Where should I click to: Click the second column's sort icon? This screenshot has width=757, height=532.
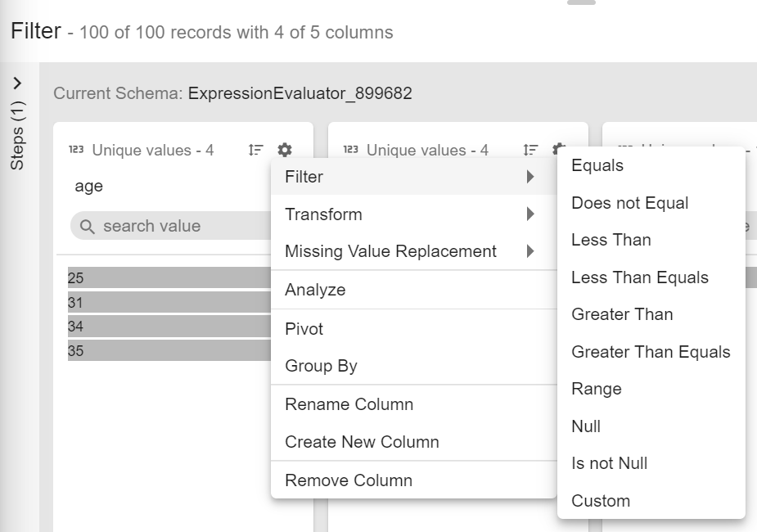tap(531, 150)
